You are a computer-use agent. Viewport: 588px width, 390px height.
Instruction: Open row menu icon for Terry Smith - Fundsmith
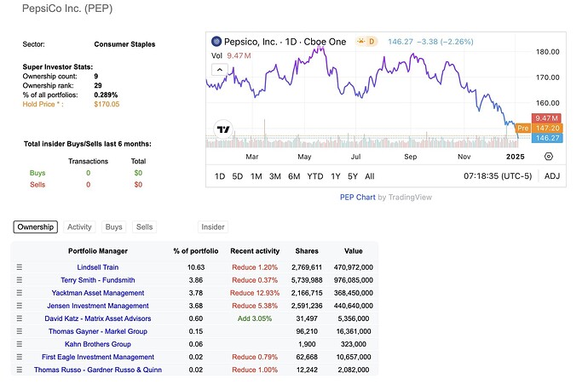point(19,280)
